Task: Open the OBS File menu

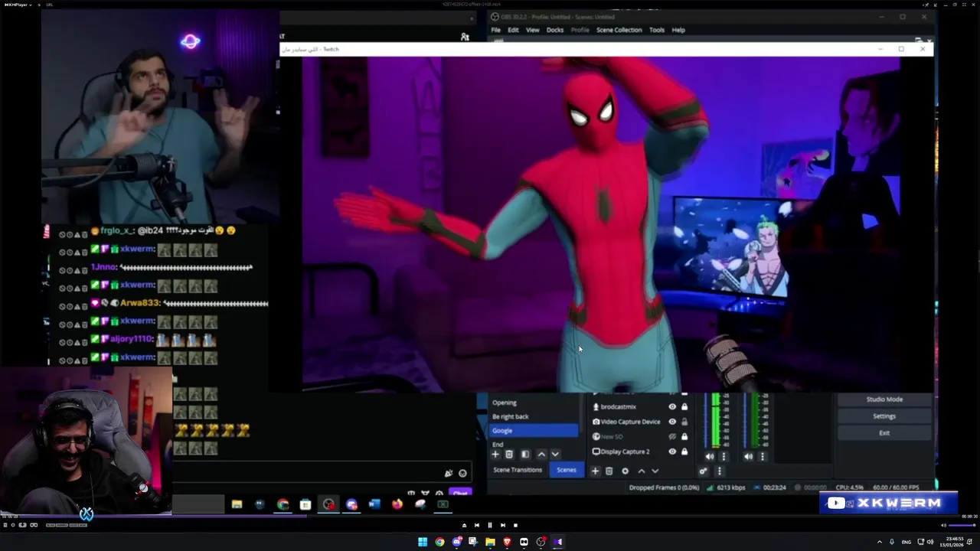Action: [x=495, y=30]
